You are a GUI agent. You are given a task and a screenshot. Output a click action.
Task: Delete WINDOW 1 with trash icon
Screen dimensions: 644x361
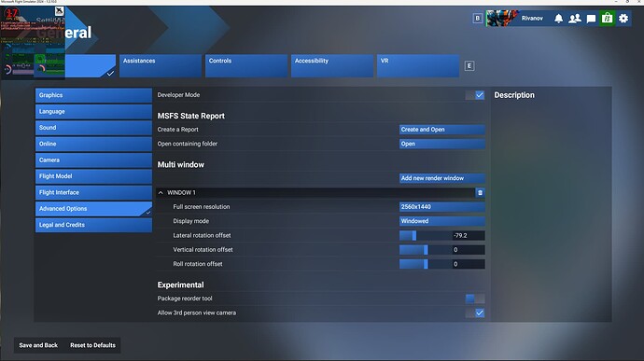pyautogui.click(x=480, y=192)
